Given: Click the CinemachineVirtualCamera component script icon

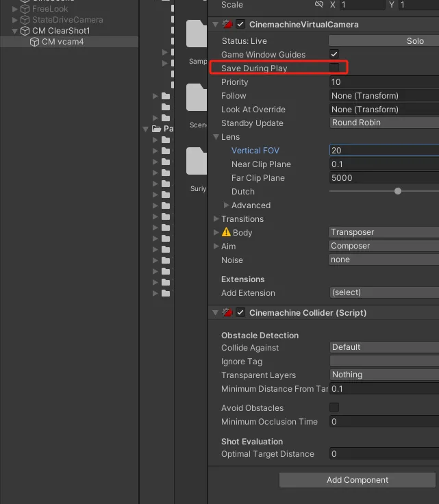Looking at the screenshot, I should 227,24.
